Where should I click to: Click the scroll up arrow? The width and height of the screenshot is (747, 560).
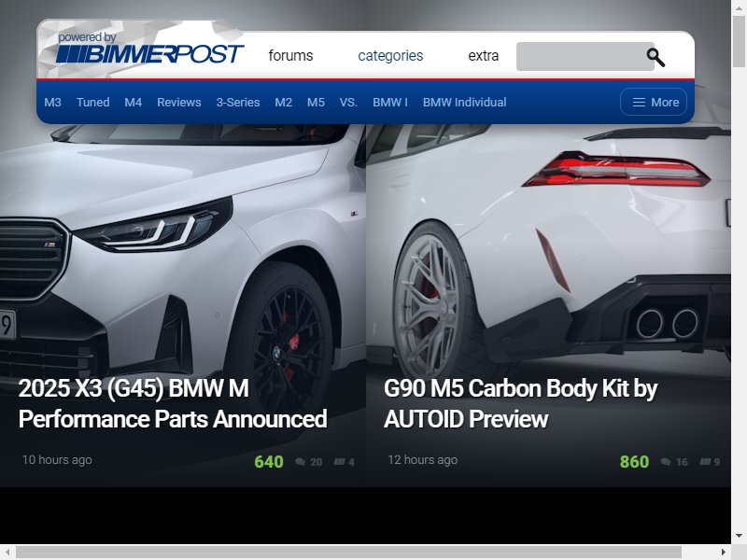(739, 7)
